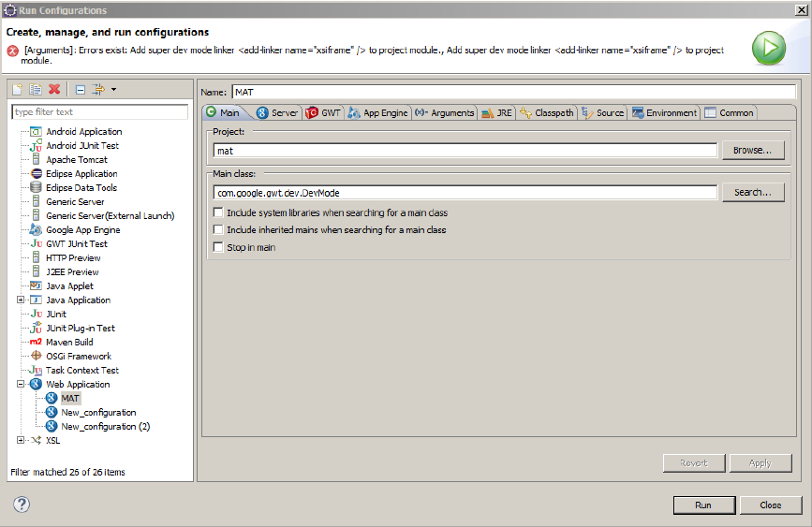Select HTTP Preview tree item

pyautogui.click(x=73, y=257)
